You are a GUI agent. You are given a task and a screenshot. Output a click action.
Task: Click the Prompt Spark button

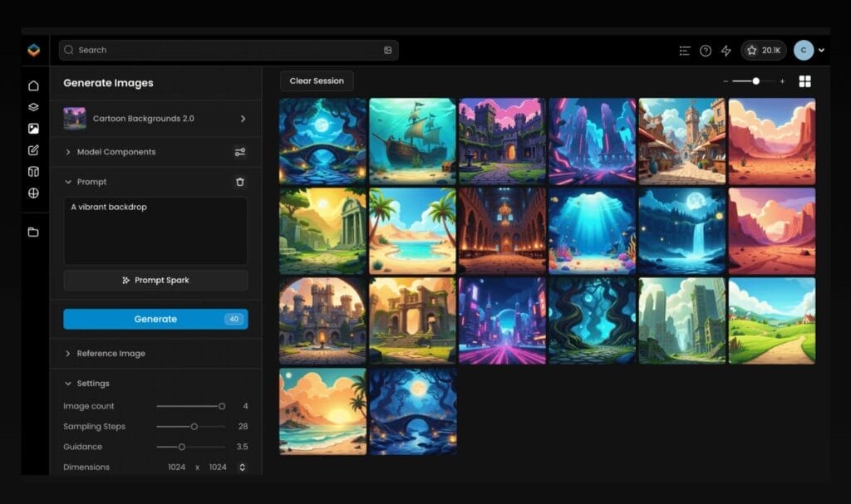(155, 281)
